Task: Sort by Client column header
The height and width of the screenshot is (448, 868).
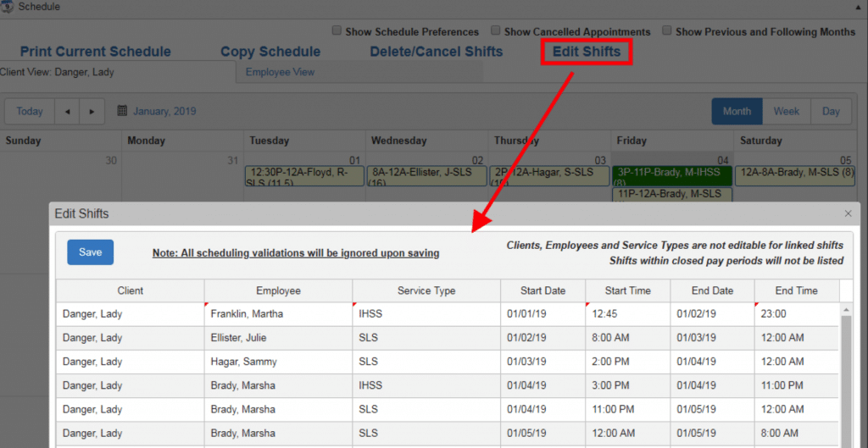Action: (130, 290)
